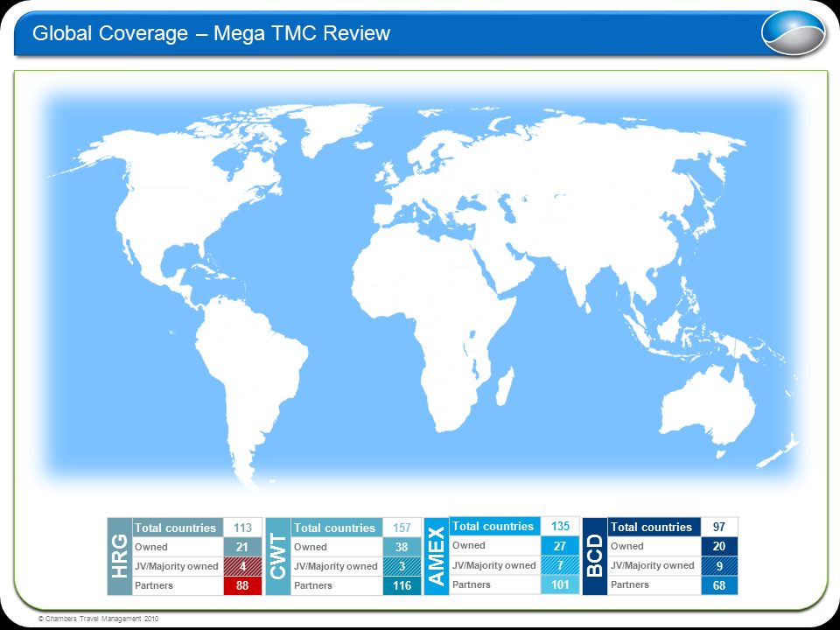Click BCD JV/Majority owned value 9
Image resolution: width=840 pixels, height=630 pixels.
[x=719, y=566]
